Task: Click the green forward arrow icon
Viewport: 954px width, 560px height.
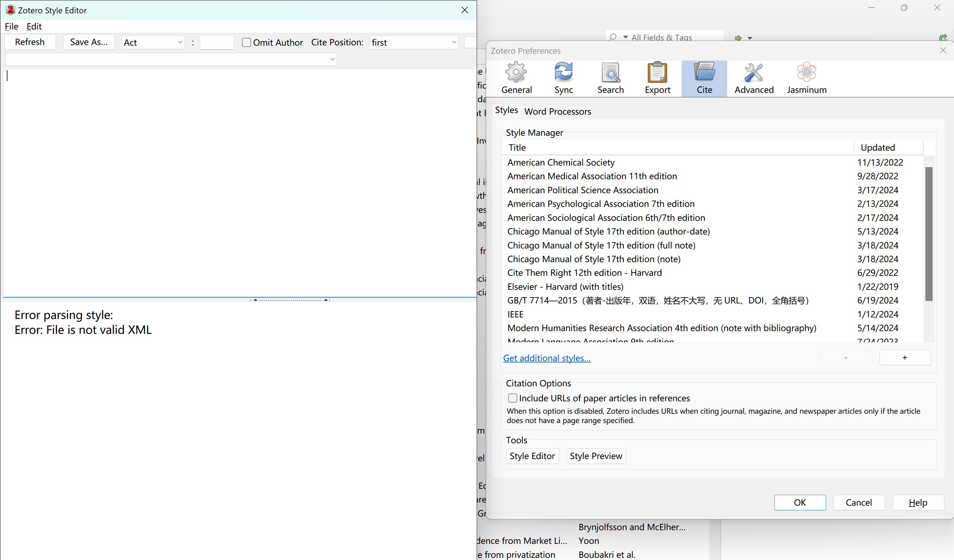Action: pos(738,38)
